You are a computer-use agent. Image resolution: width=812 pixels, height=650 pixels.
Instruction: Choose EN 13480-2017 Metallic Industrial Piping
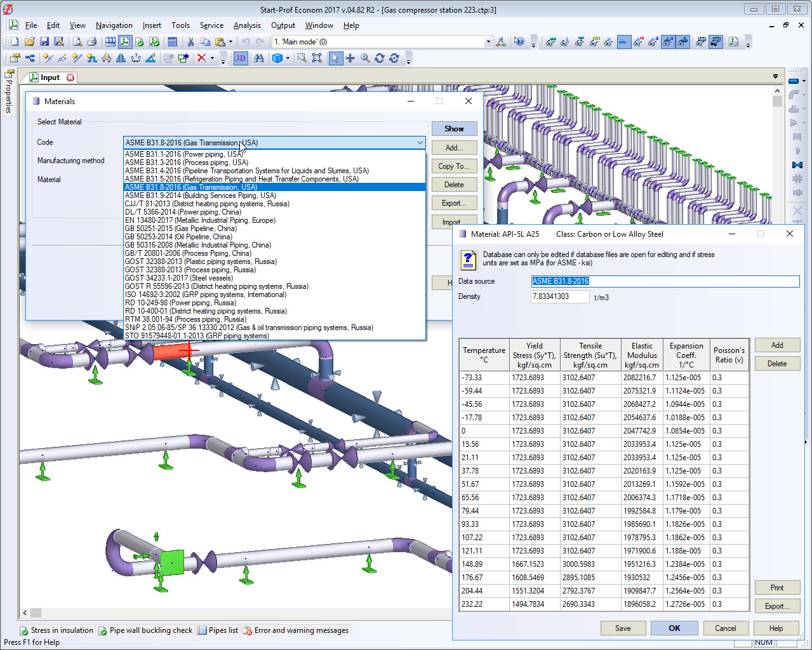click(x=274, y=220)
